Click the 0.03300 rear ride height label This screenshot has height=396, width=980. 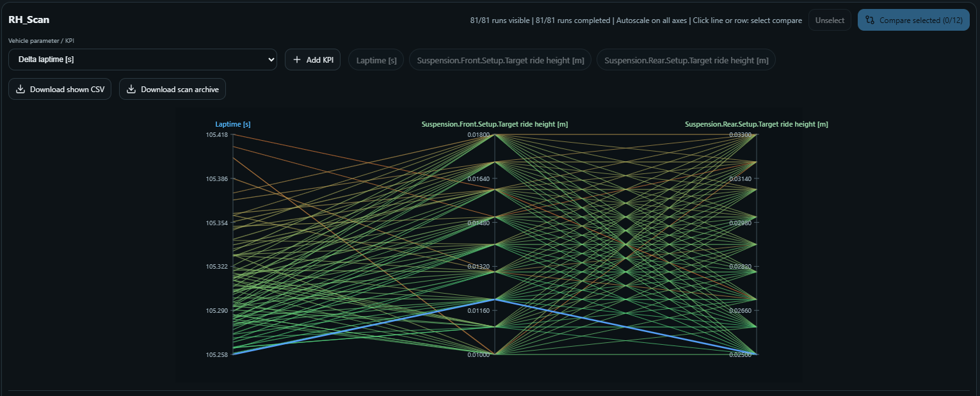(x=740, y=135)
